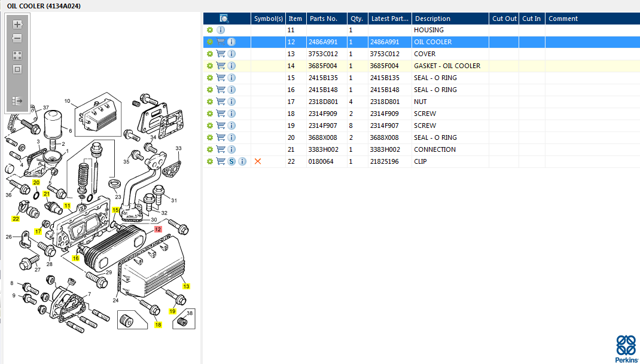640x364 pixels.
Task: Open info icon for GASKET - OIL COOLER
Action: [x=231, y=66]
